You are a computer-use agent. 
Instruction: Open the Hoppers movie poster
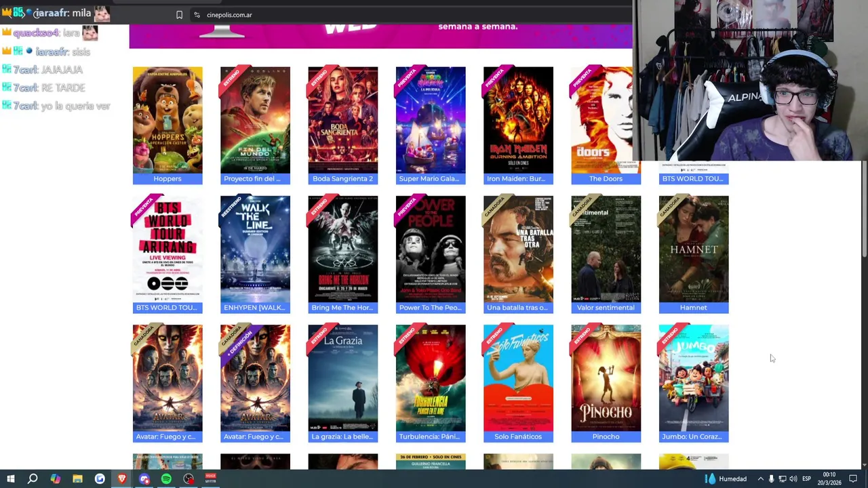click(x=167, y=120)
